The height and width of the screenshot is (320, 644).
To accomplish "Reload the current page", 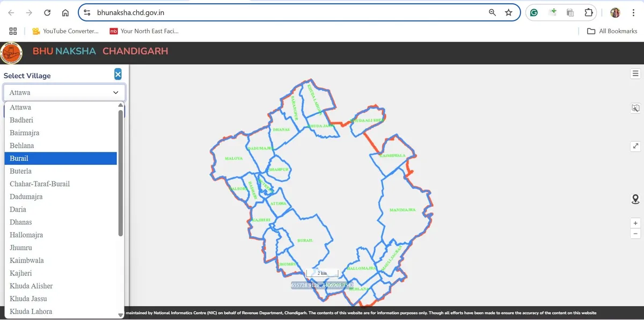I will tap(47, 13).
